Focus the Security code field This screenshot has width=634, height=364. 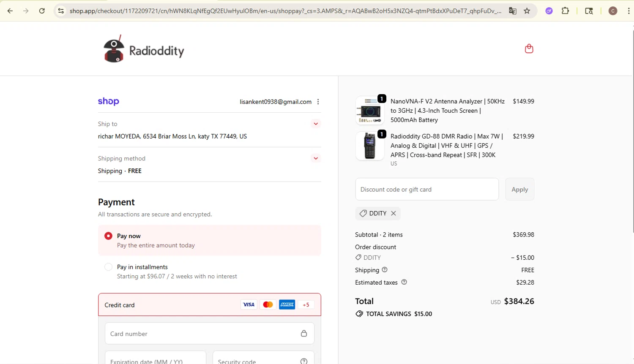[x=263, y=358]
